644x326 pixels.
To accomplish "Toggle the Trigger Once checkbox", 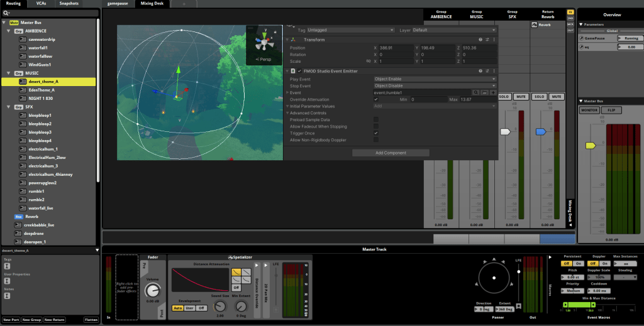I will pyautogui.click(x=376, y=133).
